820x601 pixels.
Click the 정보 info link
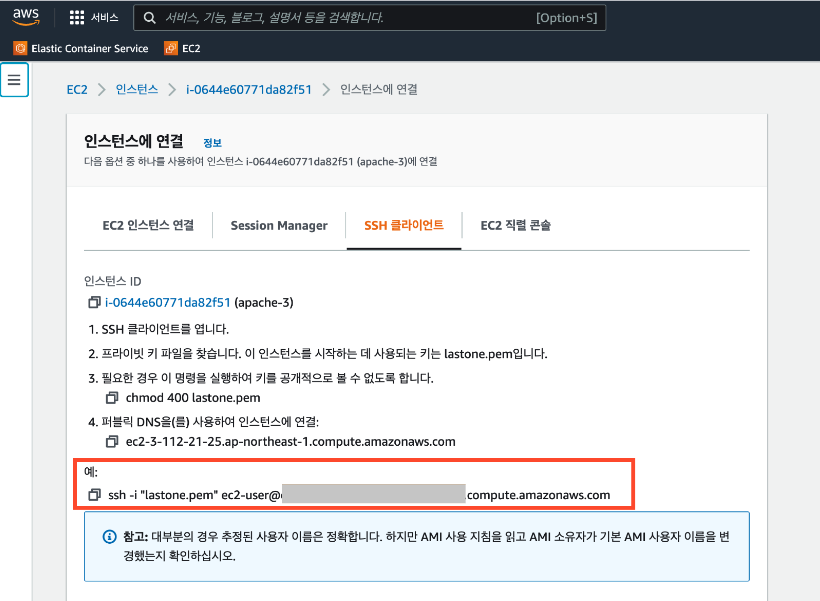pyautogui.click(x=212, y=143)
